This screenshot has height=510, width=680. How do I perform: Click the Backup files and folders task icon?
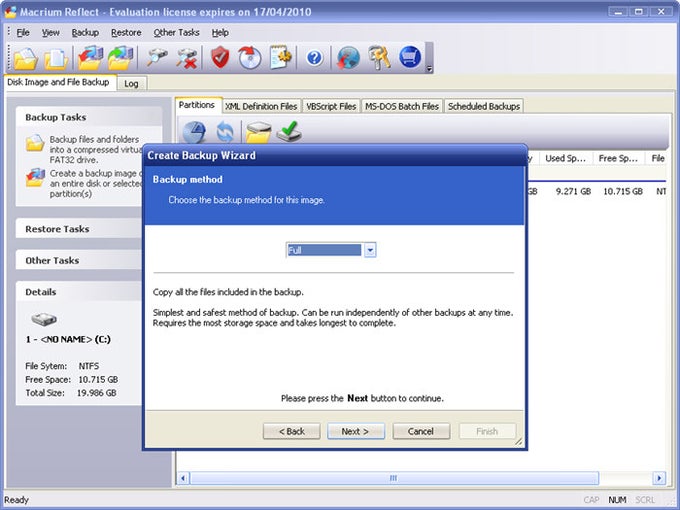click(35, 143)
